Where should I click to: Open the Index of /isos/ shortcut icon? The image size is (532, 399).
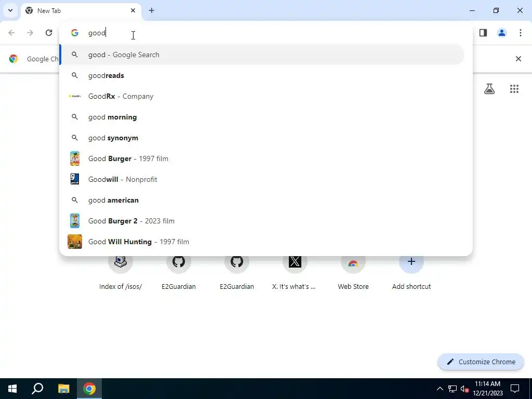pyautogui.click(x=121, y=262)
